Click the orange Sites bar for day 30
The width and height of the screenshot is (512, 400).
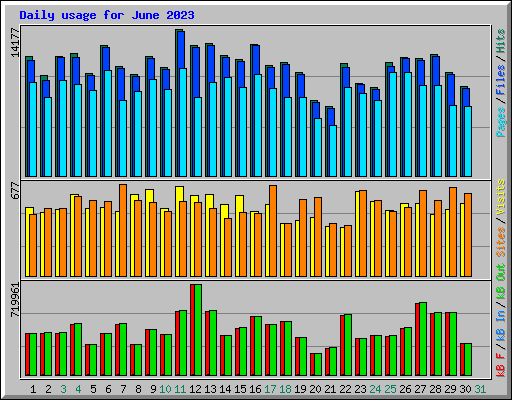(x=468, y=235)
